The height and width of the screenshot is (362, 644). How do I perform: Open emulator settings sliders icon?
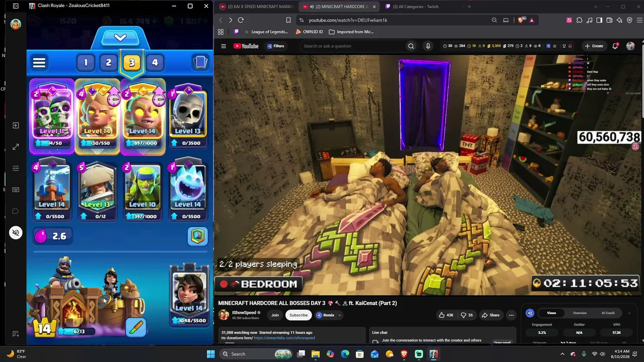16,168
